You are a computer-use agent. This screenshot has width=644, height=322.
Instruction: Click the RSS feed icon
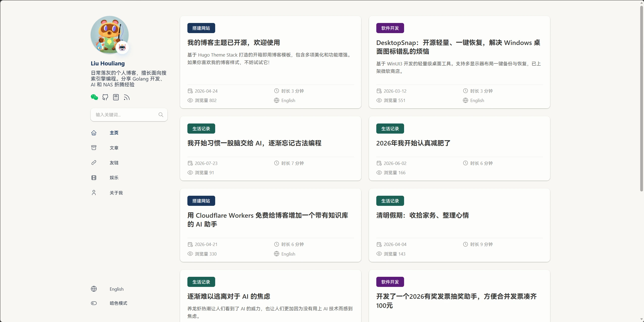coord(127,97)
